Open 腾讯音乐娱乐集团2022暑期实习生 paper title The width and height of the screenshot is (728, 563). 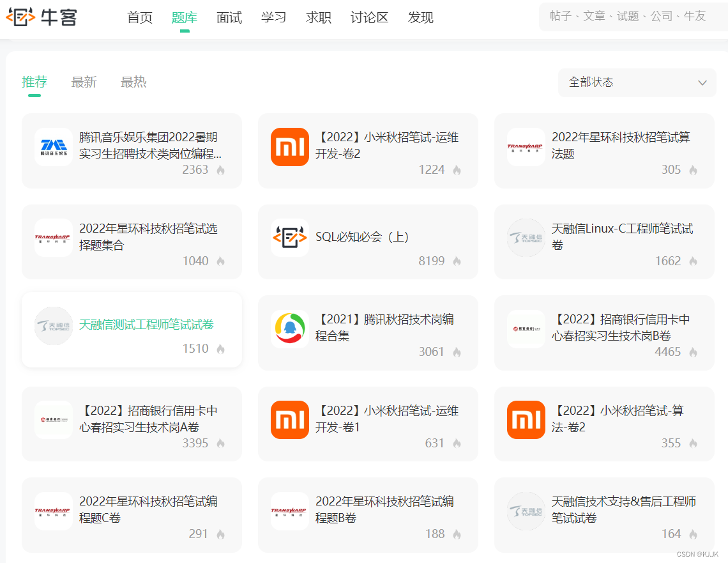coord(150,146)
